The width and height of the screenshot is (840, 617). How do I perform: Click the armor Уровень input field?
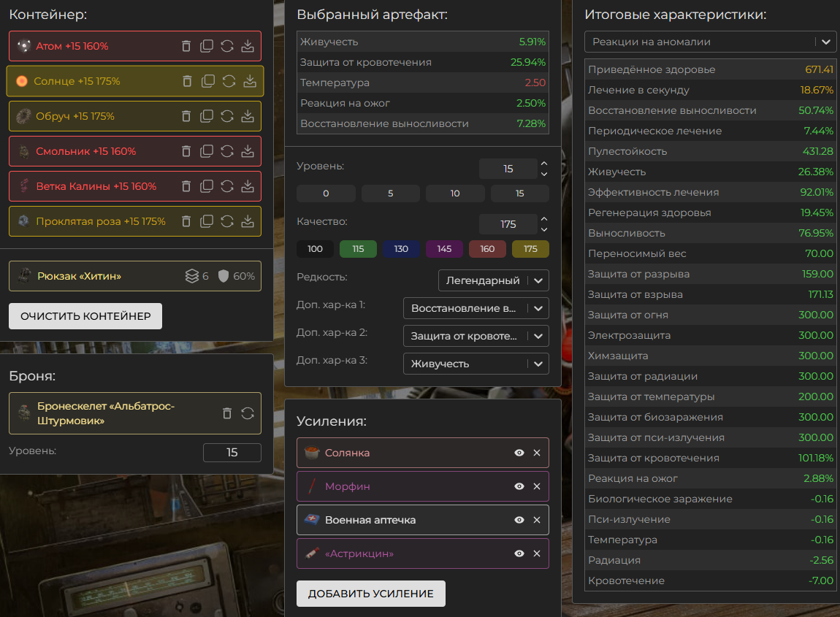[x=232, y=453]
